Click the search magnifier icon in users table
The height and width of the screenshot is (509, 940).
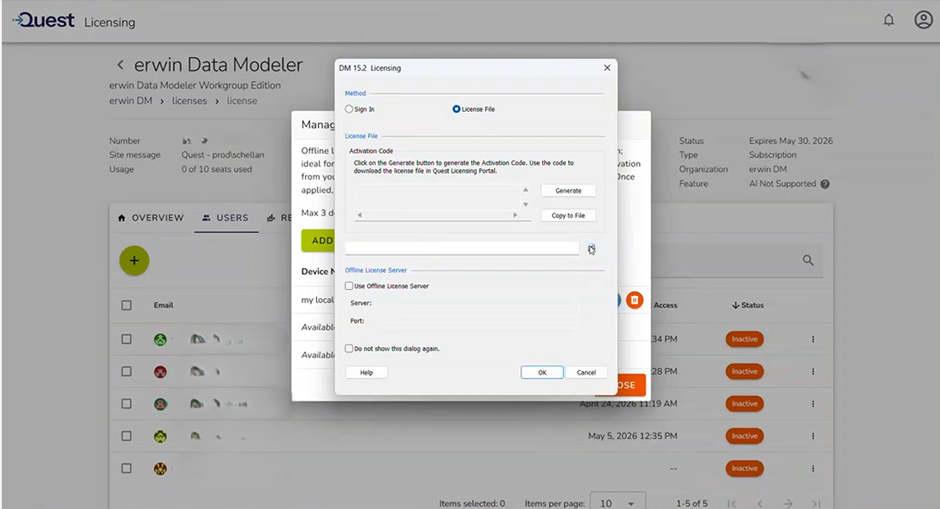pos(808,260)
